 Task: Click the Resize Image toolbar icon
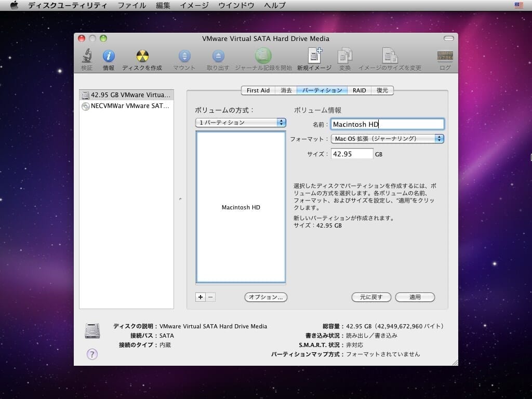390,56
